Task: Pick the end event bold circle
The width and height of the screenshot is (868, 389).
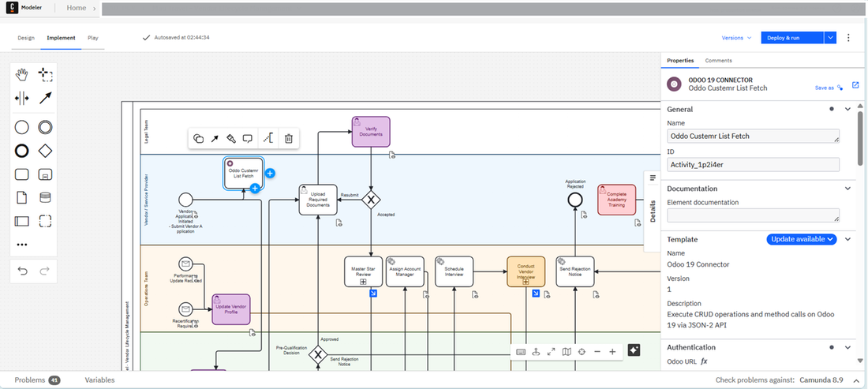Action: coord(21,151)
